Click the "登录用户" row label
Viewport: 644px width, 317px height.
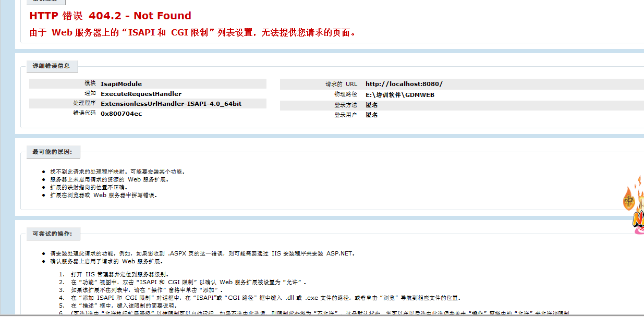[x=345, y=115]
